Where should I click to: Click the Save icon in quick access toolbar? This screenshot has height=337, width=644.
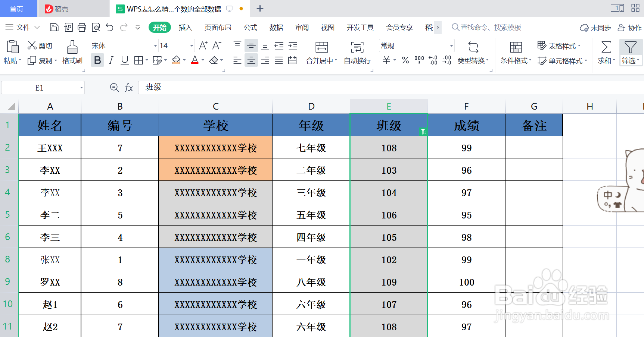pyautogui.click(x=54, y=27)
